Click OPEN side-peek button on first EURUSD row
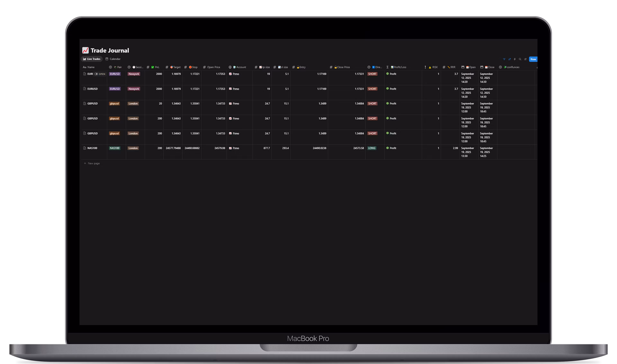 click(100, 74)
